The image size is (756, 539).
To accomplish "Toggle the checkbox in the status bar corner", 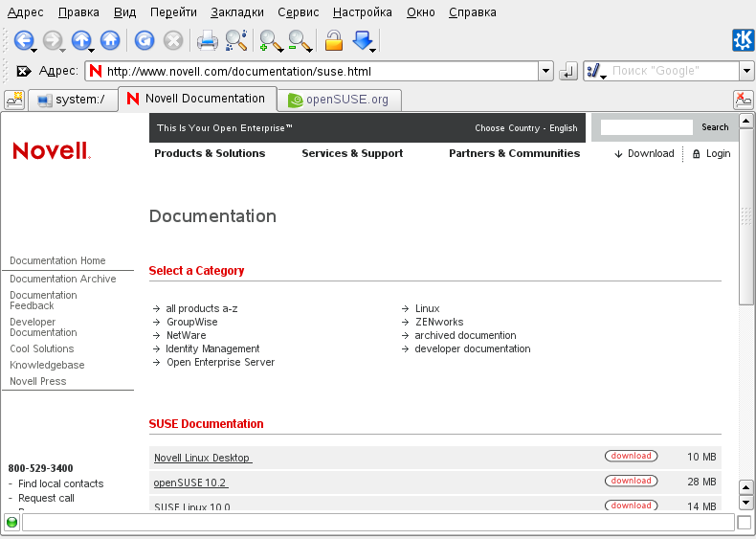I will [744, 522].
